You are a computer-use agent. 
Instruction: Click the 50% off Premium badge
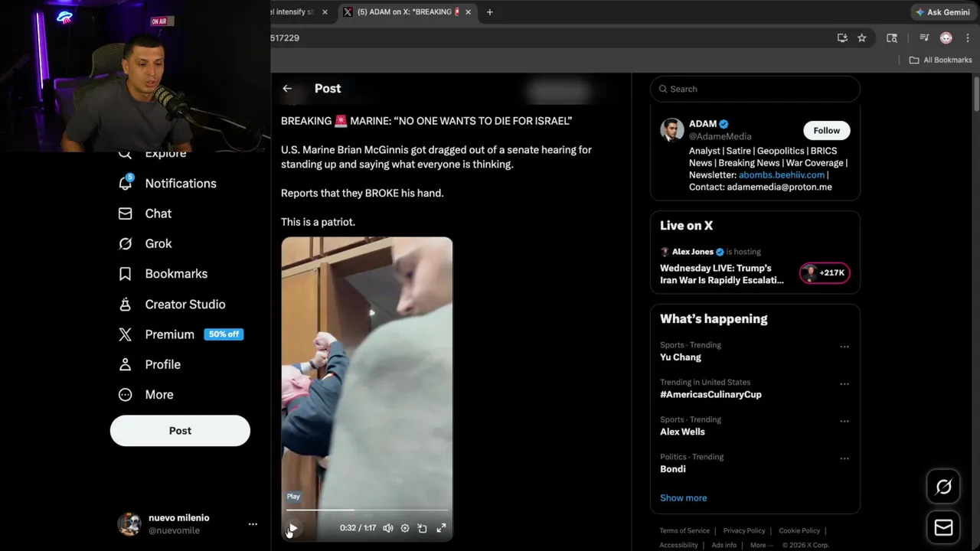click(x=224, y=334)
